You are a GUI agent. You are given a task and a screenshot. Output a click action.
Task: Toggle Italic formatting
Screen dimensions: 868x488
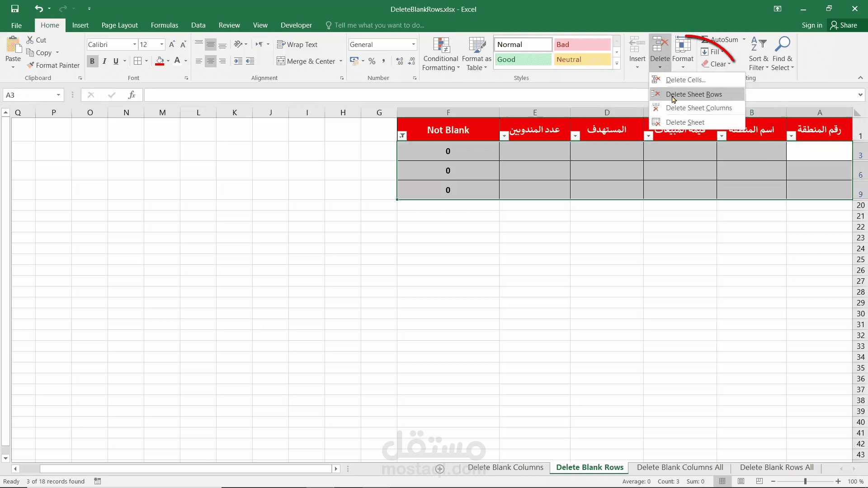click(104, 61)
